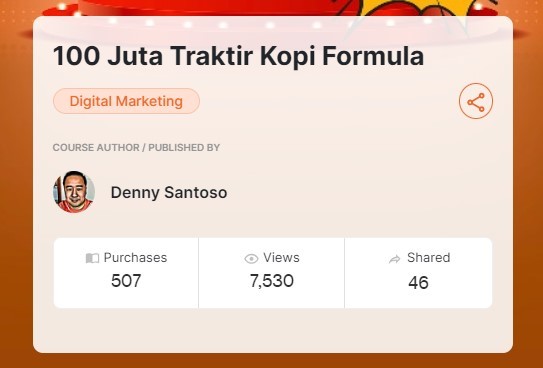543x368 pixels.
Task: Click the course title 100 Juta Traktir Kopi Formula
Action: (x=238, y=56)
